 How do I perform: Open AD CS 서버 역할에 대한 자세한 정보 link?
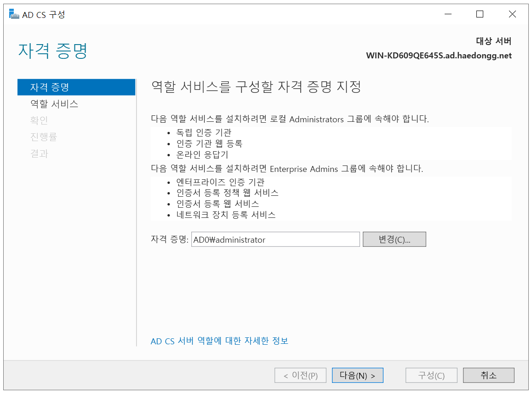point(219,341)
